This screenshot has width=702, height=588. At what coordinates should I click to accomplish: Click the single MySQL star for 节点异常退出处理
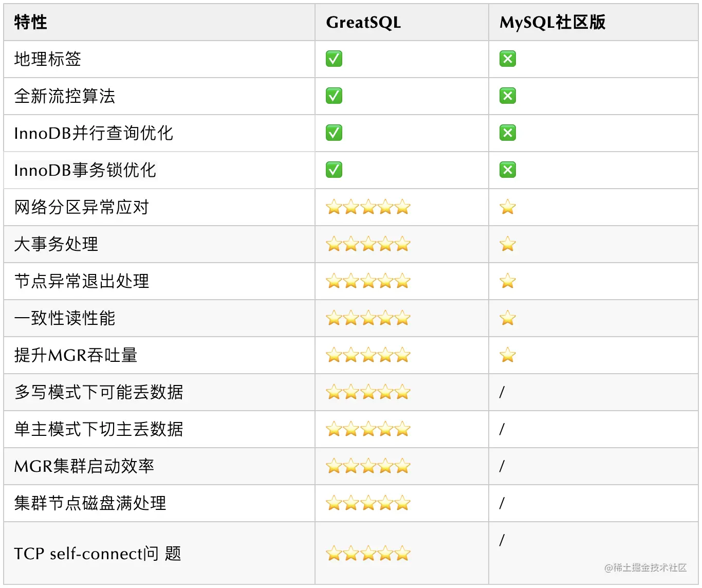coord(508,281)
